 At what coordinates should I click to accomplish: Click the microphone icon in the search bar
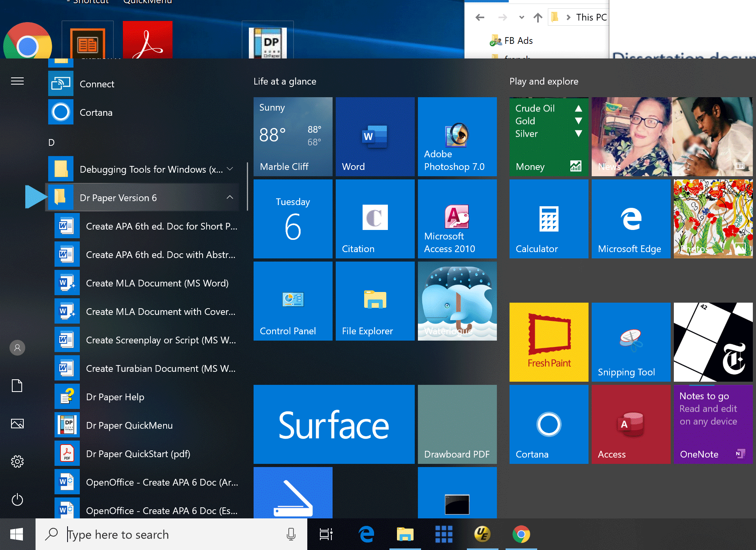[x=291, y=534]
